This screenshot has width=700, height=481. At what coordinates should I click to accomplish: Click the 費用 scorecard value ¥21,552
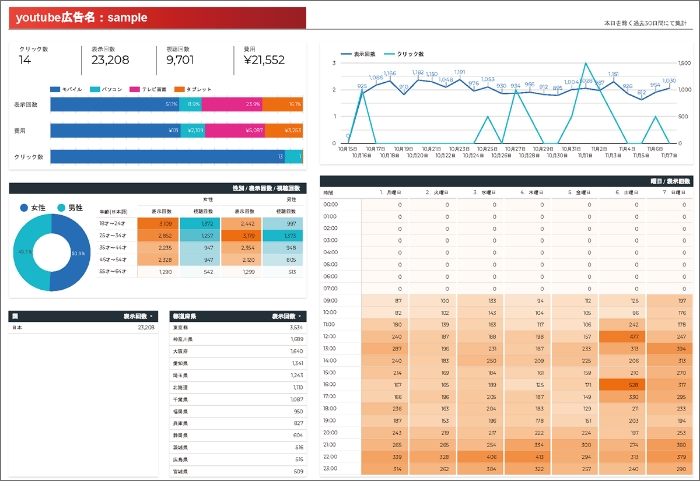(264, 61)
